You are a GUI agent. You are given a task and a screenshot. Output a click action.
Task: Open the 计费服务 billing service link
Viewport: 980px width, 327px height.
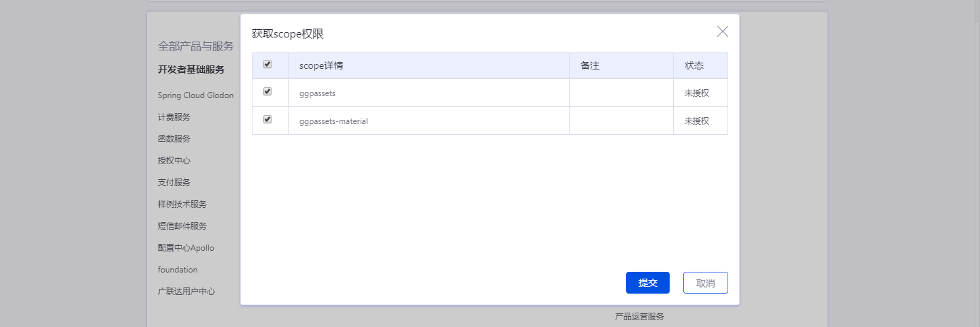point(174,117)
